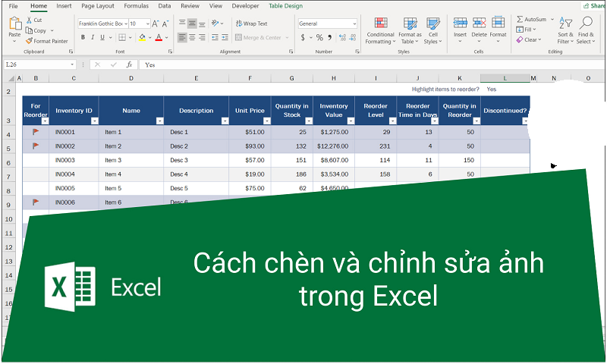Toggle Underline formatting
This screenshot has width=607, height=364.
[102, 37]
